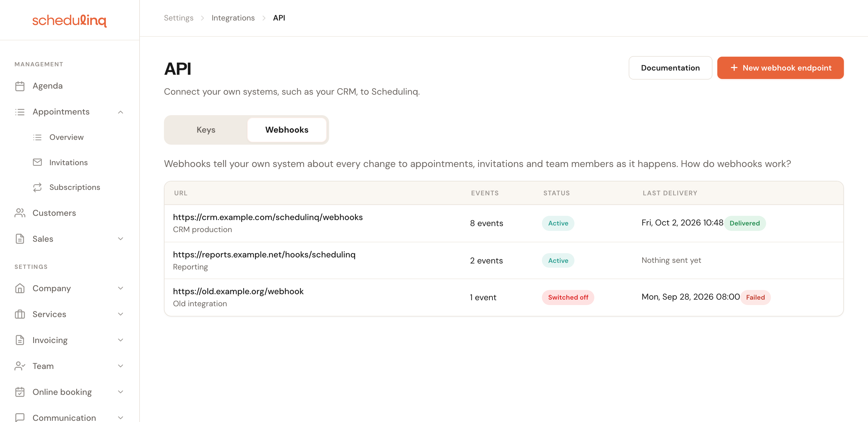The width and height of the screenshot is (868, 422).
Task: Open the old.example.org webhook URL
Action: (x=238, y=291)
